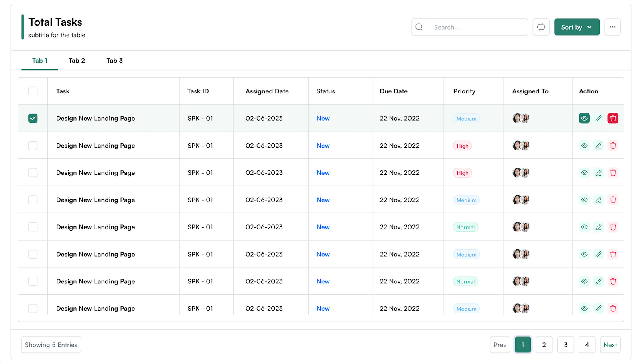Click the Priority column header
Image resolution: width=642 pixels, height=364 pixels.
click(x=464, y=91)
